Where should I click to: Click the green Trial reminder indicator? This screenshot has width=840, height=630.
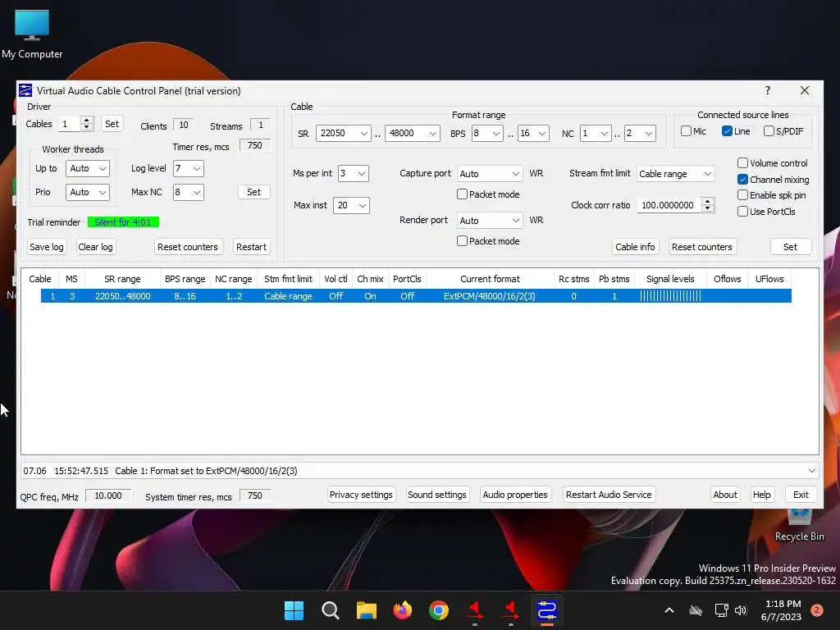[x=123, y=221]
